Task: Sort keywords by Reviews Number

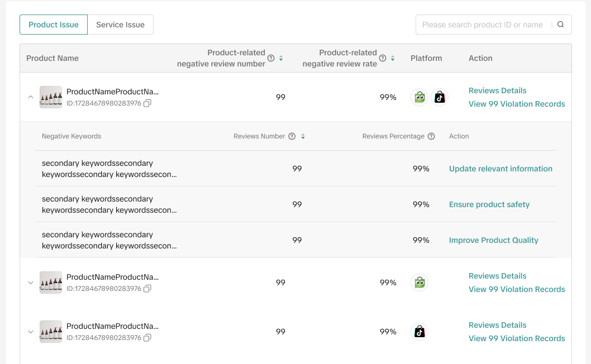Action: pos(303,136)
